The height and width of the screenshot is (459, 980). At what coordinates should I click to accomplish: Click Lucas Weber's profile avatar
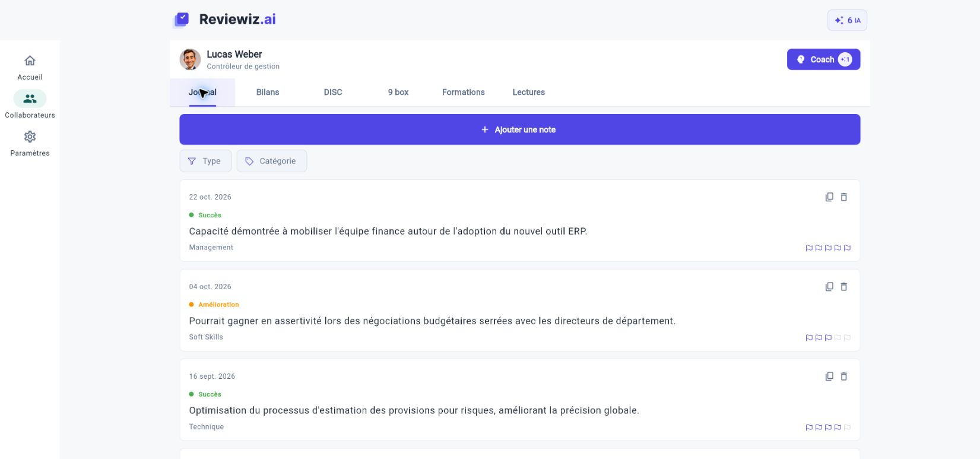click(x=190, y=59)
